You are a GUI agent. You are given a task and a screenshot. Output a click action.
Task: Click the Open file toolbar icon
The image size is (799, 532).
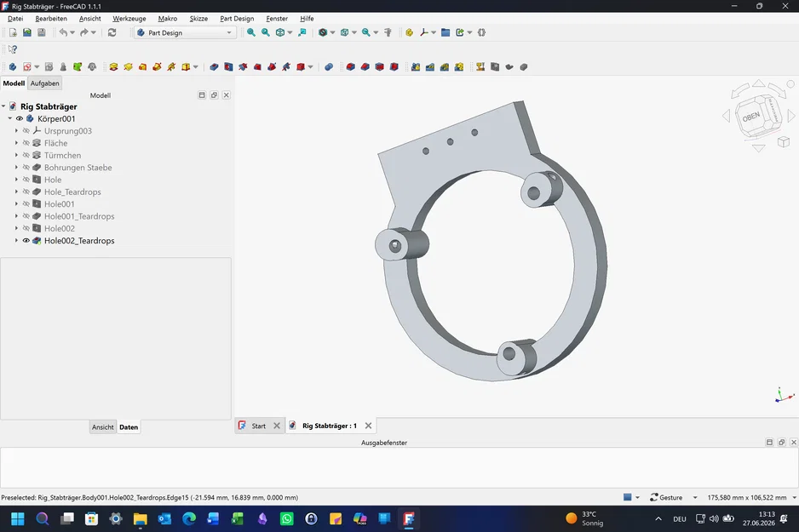point(27,32)
